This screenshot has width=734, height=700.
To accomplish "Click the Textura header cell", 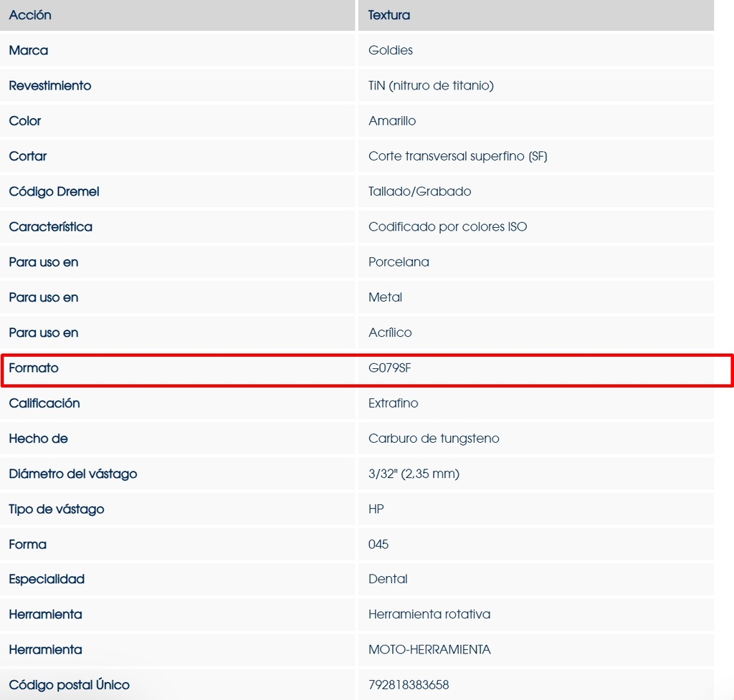I will (x=389, y=15).
